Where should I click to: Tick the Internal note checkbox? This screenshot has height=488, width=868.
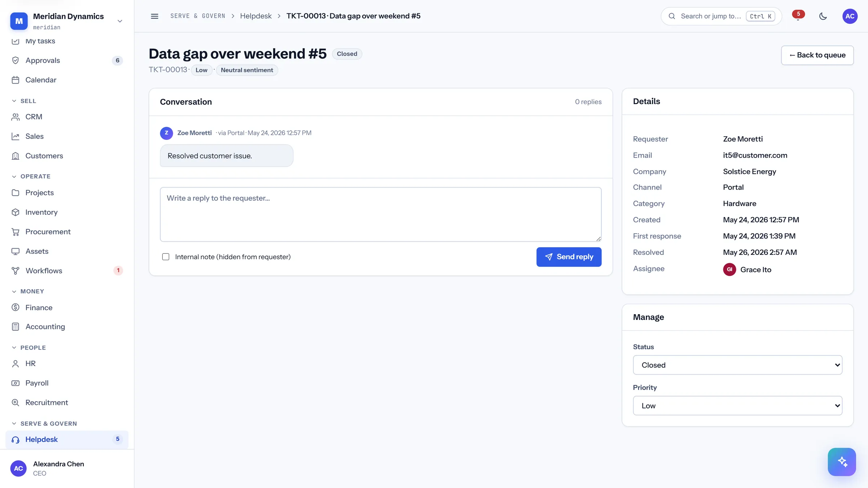(166, 257)
